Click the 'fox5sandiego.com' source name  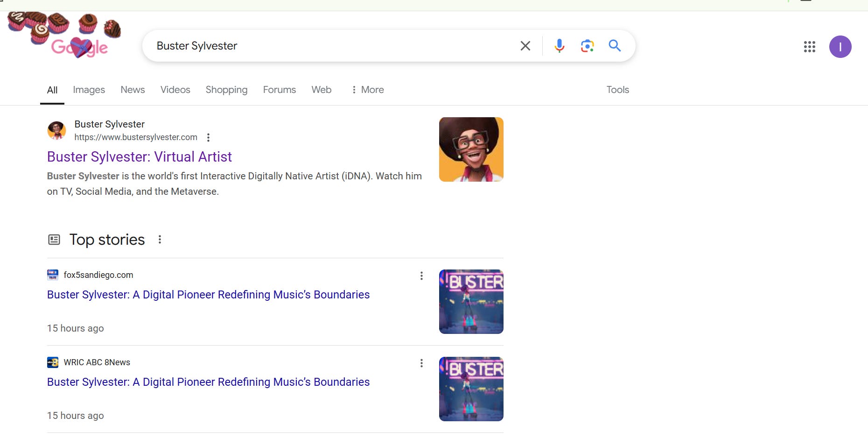coord(98,275)
